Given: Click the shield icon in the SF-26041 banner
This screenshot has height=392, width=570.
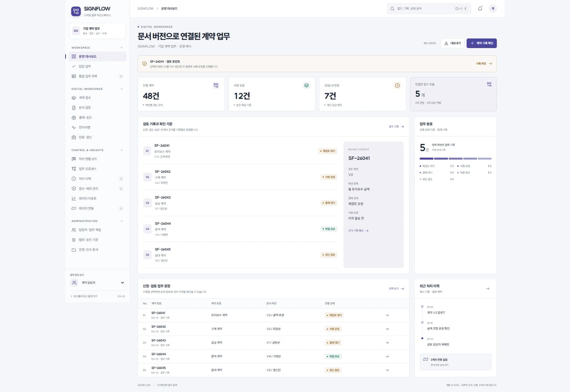Looking at the screenshot, I should point(144,64).
